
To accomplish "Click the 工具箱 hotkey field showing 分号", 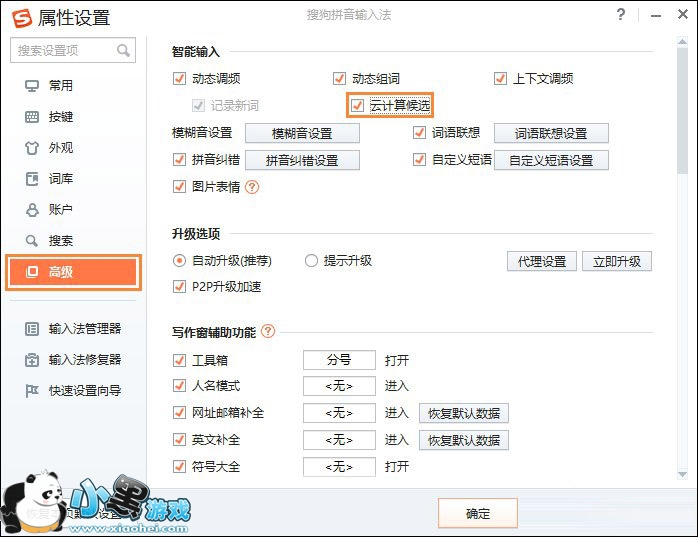I will 339,360.
